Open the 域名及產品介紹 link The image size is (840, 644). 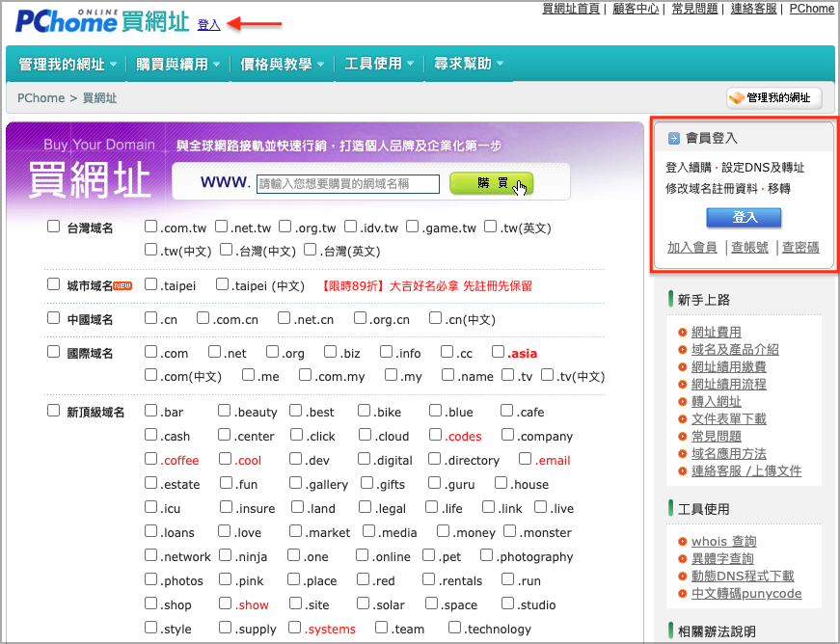(735, 350)
